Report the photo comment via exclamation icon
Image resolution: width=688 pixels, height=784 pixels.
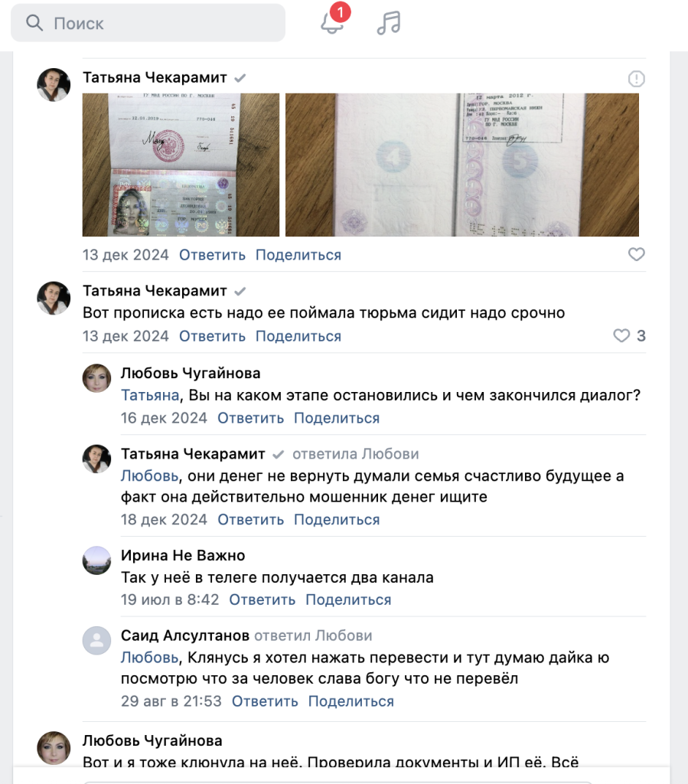click(x=636, y=79)
